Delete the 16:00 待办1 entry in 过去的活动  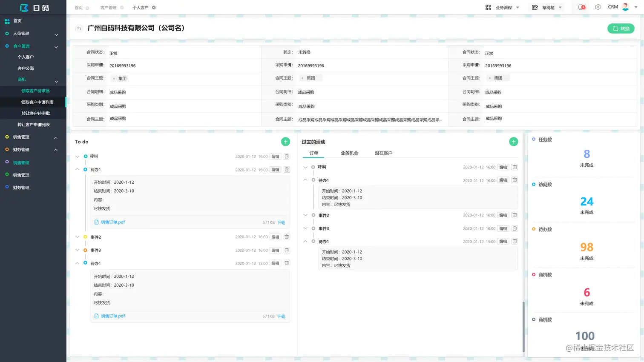tap(515, 180)
